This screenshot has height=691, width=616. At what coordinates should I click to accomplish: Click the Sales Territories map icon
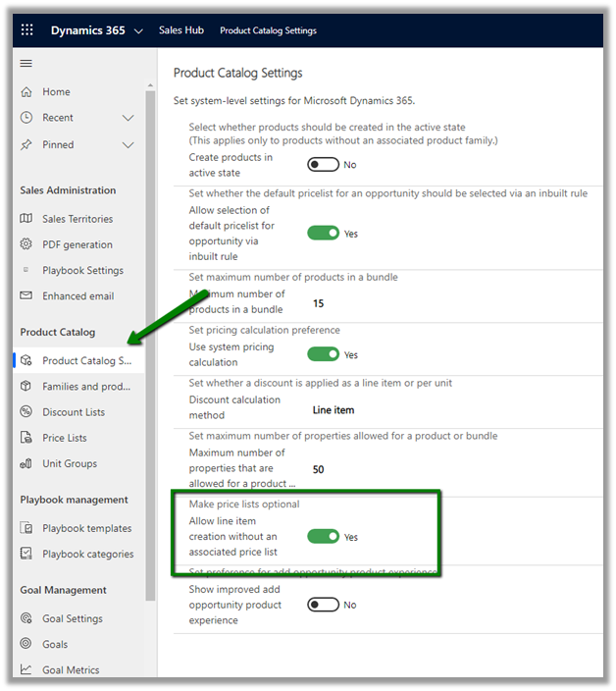(x=26, y=219)
